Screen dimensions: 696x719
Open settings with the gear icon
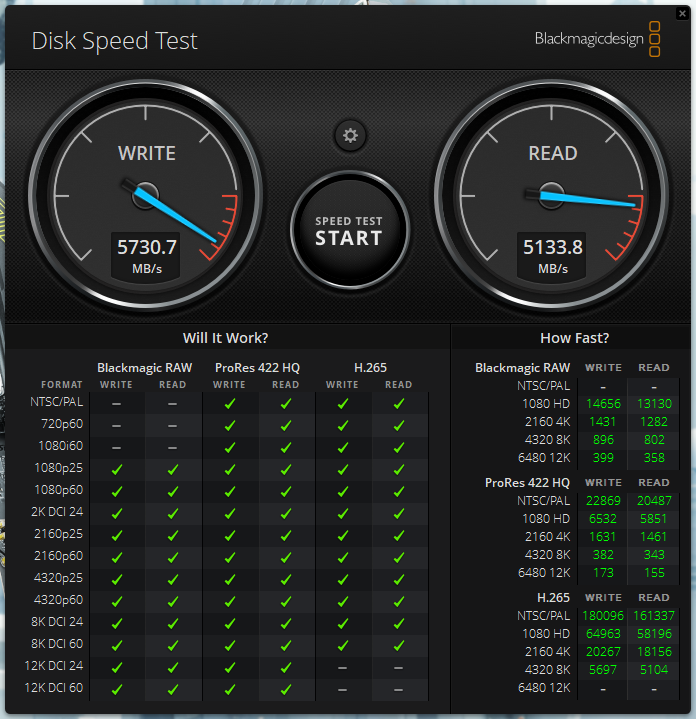[x=350, y=136]
